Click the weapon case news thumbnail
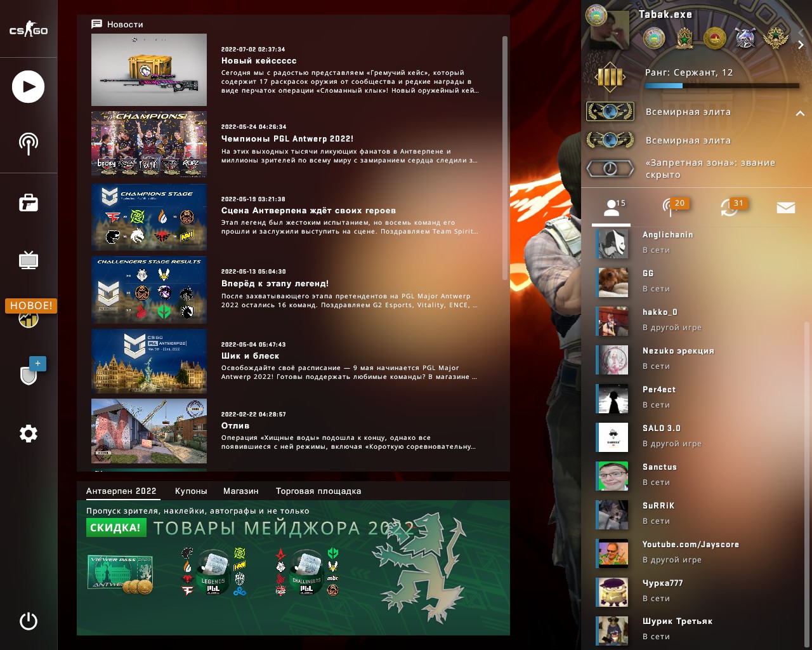812x650 pixels. (149, 70)
